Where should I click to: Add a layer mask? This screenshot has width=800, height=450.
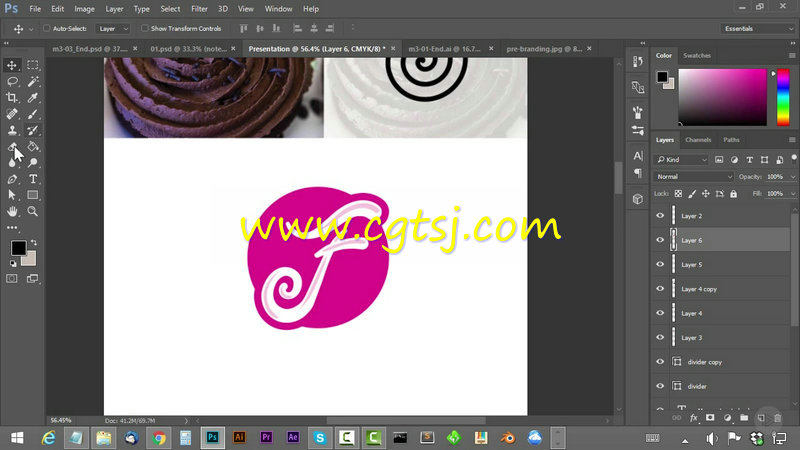coord(710,418)
